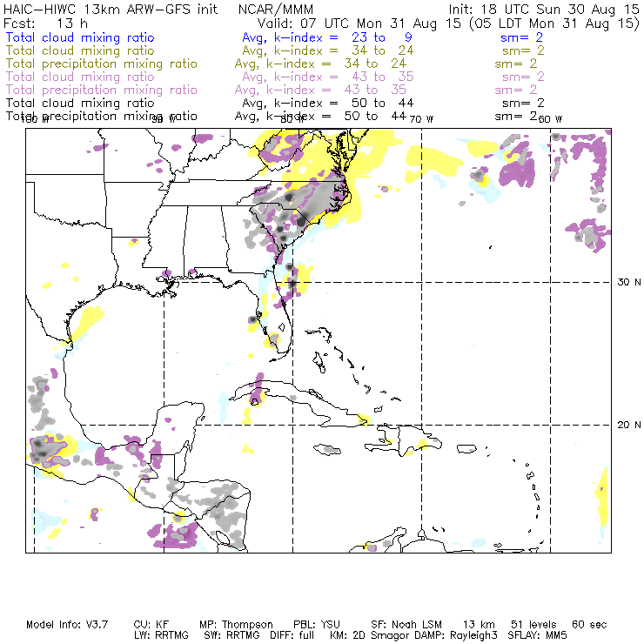Select the "Model Info: V3.7" text

67,625
